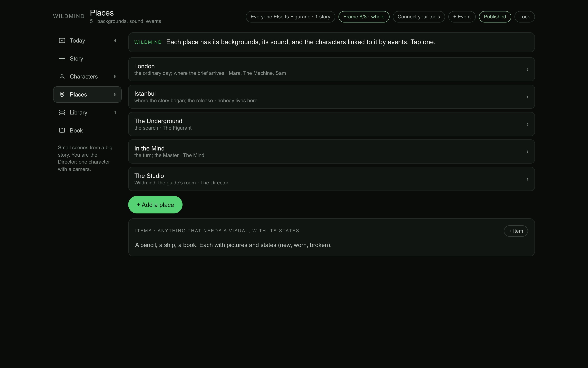Add a new Event
This screenshot has width=588, height=368.
pyautogui.click(x=462, y=17)
